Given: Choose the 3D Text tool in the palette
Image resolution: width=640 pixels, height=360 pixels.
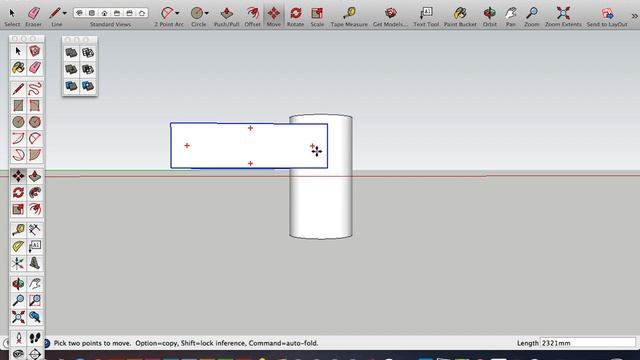Looking at the screenshot, I should point(35,263).
